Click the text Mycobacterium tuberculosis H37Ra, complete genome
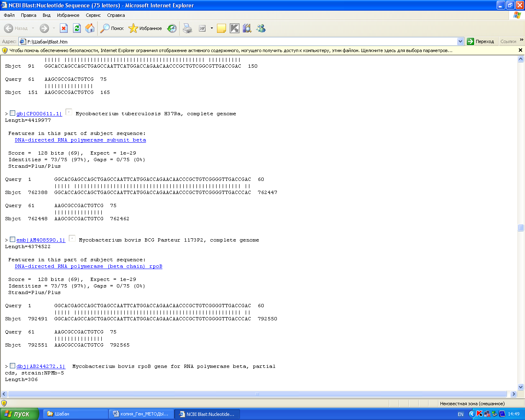Viewport: 525px width, 420px height. (x=156, y=114)
